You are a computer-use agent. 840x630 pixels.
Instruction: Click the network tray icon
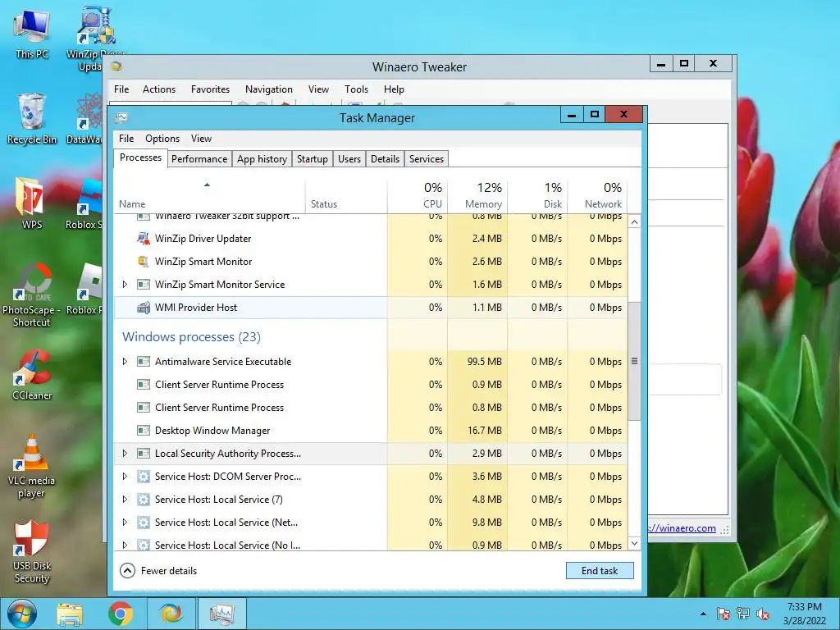743,614
